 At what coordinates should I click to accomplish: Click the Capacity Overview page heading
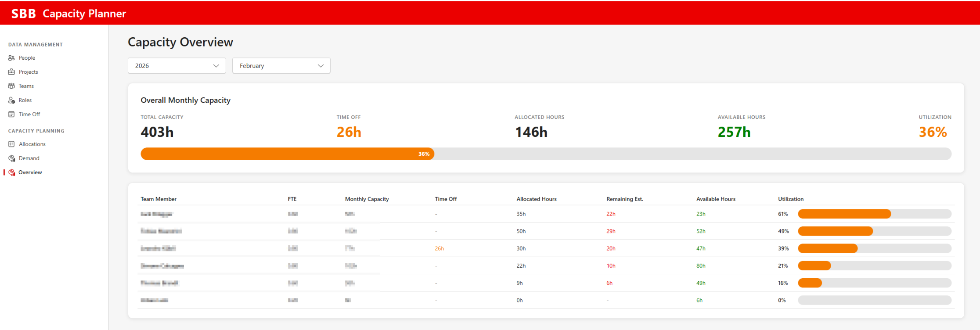180,42
